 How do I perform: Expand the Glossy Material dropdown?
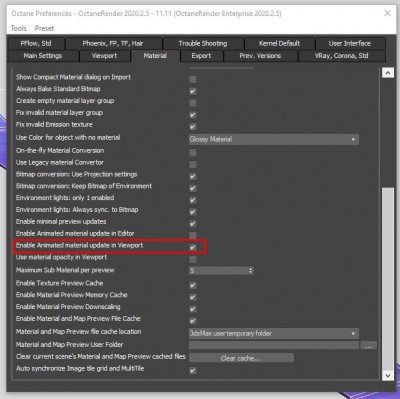click(x=274, y=139)
